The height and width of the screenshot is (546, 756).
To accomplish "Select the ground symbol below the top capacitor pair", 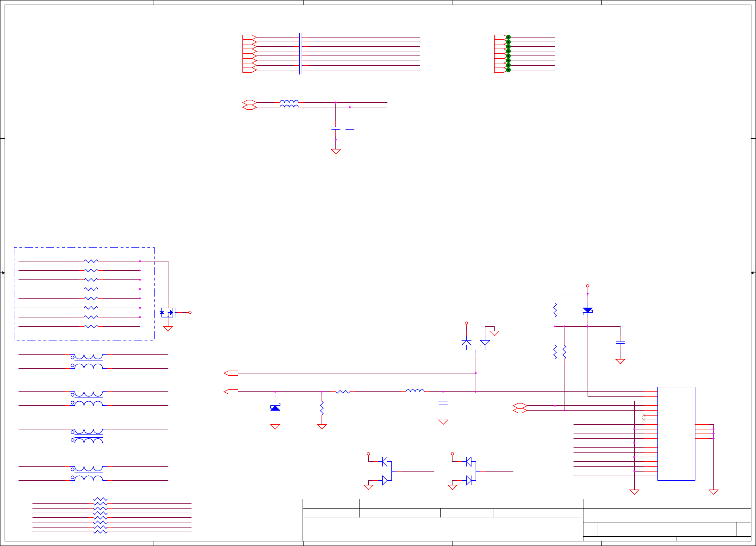I will [x=336, y=151].
